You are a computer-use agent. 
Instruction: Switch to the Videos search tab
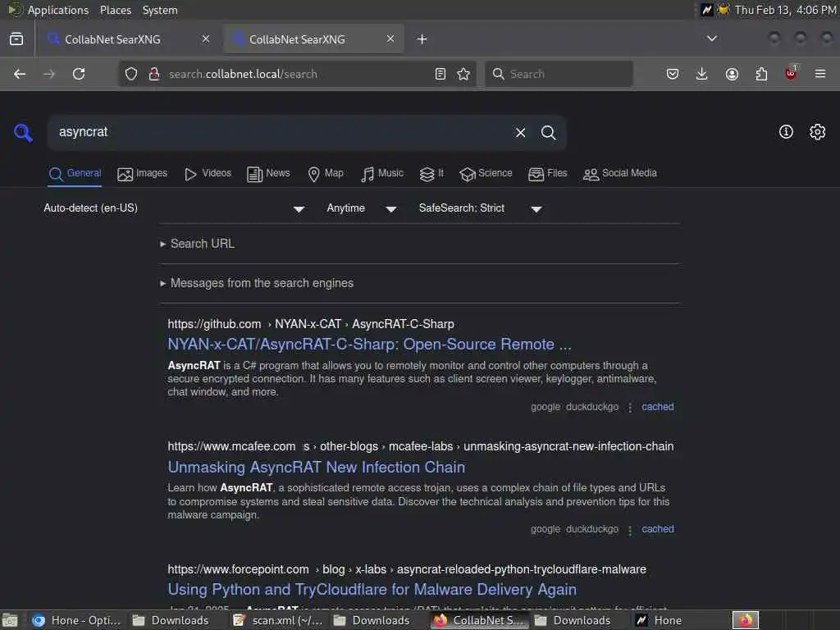tap(208, 174)
